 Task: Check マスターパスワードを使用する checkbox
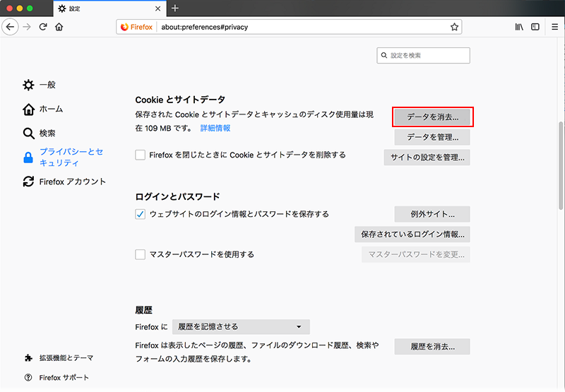tap(140, 254)
